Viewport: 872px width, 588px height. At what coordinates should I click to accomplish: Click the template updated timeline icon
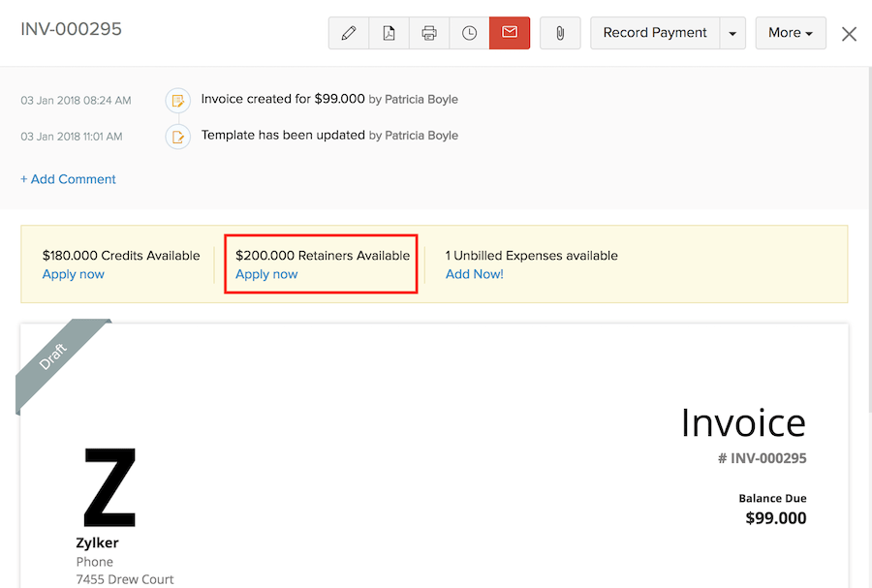pyautogui.click(x=177, y=137)
